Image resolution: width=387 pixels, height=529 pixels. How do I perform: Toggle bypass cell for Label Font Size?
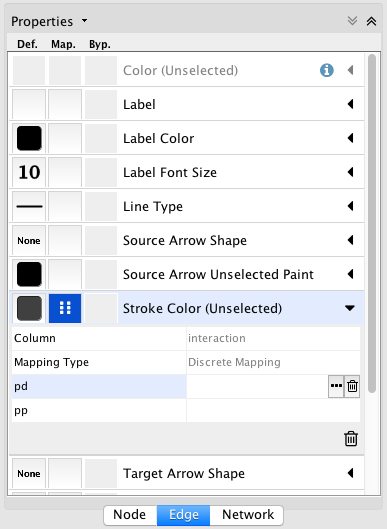[101, 172]
